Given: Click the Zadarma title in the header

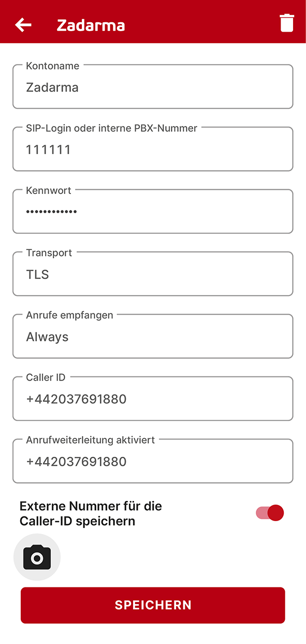Looking at the screenshot, I should 91,25.
